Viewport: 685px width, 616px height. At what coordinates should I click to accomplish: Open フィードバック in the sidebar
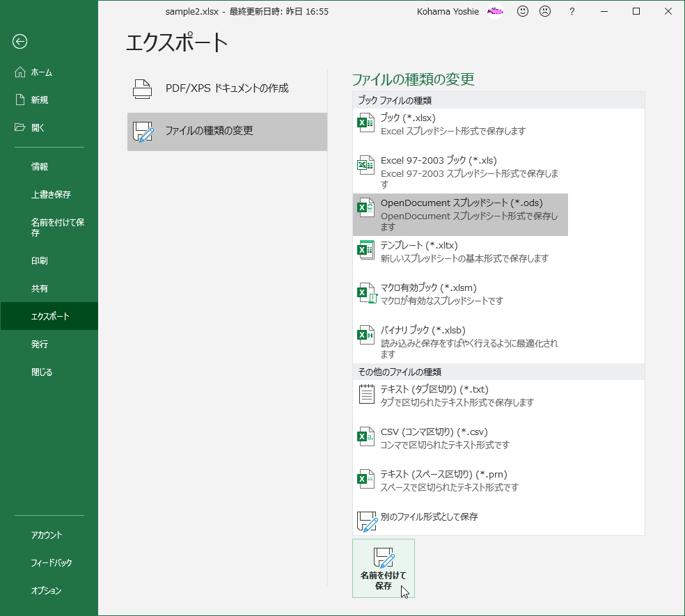[x=49, y=562]
